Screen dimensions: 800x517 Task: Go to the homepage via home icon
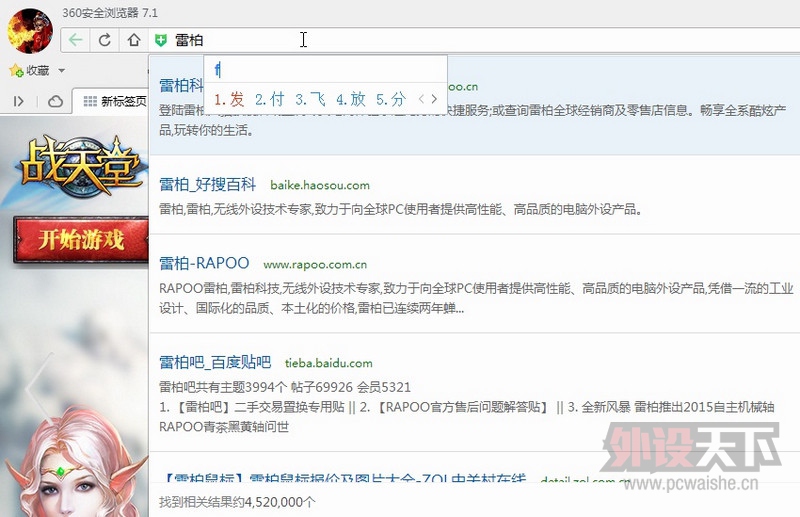[134, 40]
